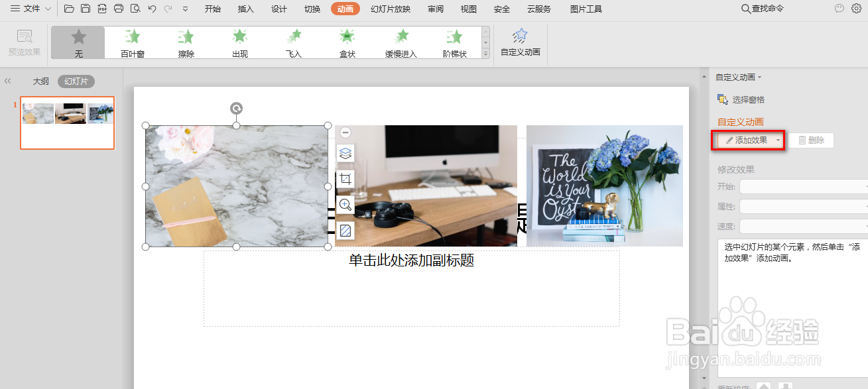Select the 出现 animation effect
The height and width of the screenshot is (389, 868).
(x=240, y=43)
